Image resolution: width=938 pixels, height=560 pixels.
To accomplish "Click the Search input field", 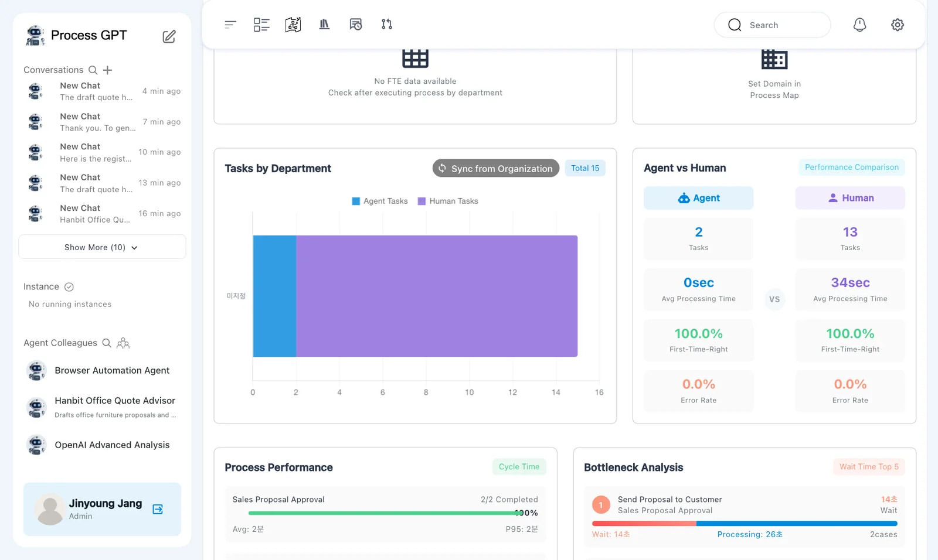I will [772, 25].
